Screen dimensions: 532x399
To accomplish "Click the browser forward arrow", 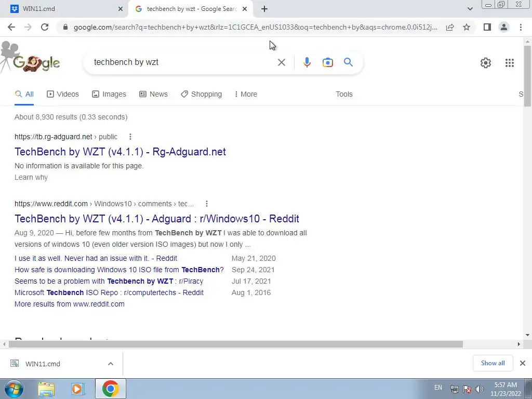I will pyautogui.click(x=28, y=27).
